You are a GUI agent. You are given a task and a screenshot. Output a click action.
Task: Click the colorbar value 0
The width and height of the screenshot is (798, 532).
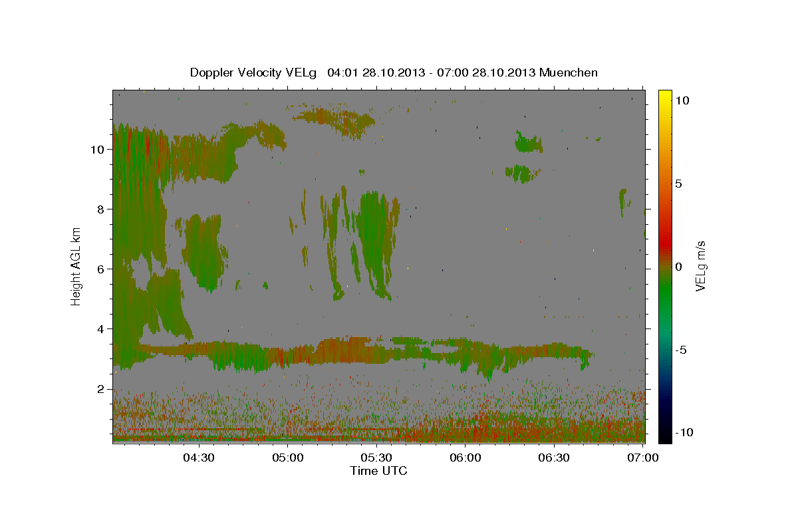pyautogui.click(x=678, y=267)
